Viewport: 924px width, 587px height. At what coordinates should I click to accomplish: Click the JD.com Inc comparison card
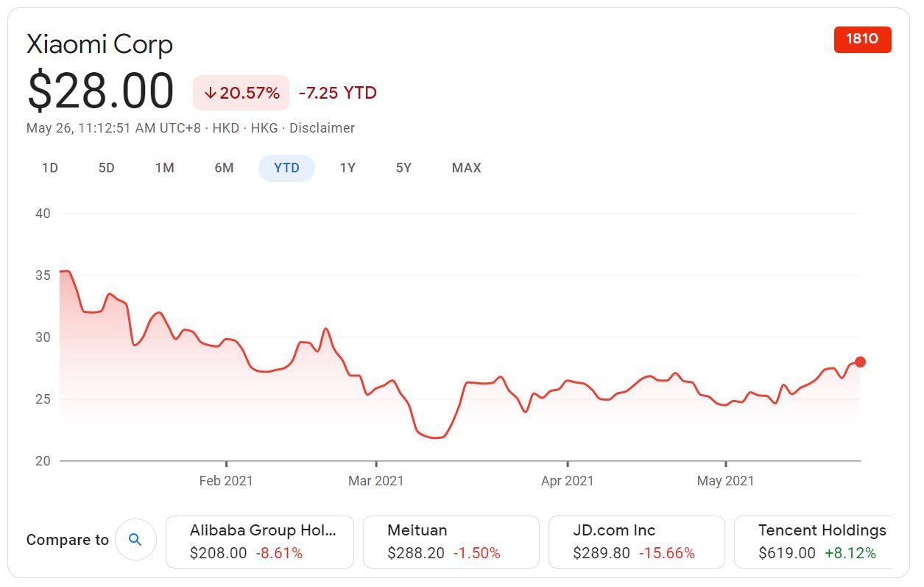tap(635, 541)
